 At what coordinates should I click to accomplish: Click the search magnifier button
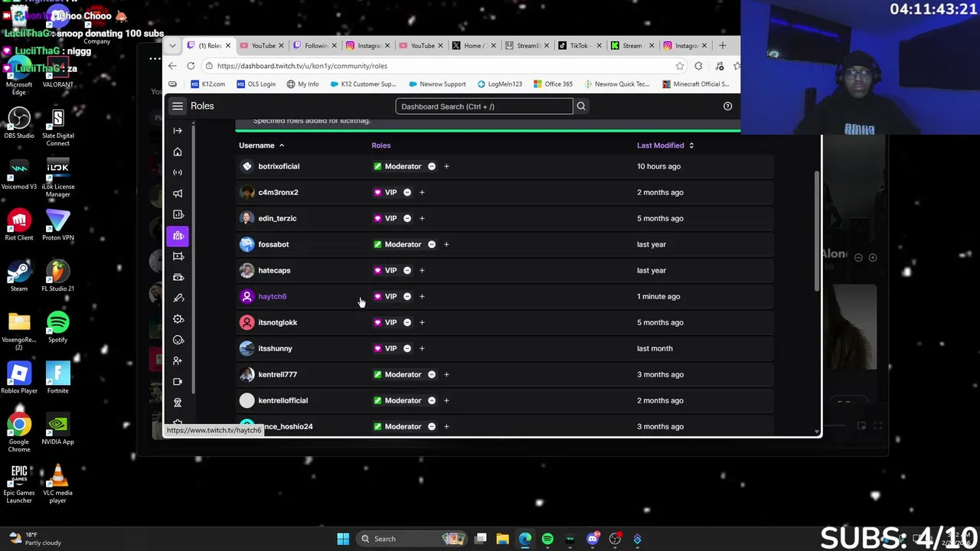pos(581,106)
